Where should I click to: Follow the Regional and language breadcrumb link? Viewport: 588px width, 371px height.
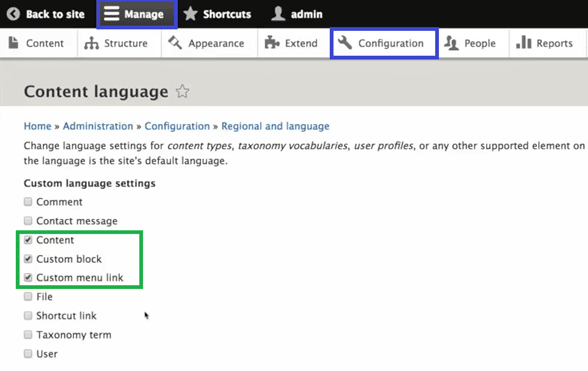[275, 126]
